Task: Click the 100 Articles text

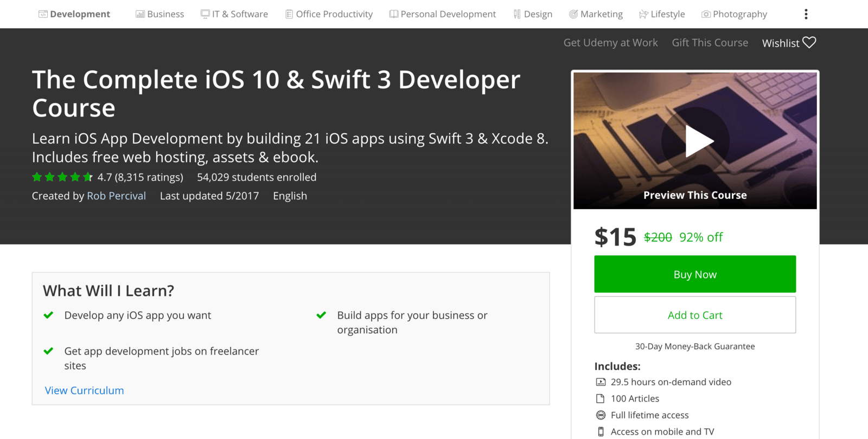Action: coord(635,399)
